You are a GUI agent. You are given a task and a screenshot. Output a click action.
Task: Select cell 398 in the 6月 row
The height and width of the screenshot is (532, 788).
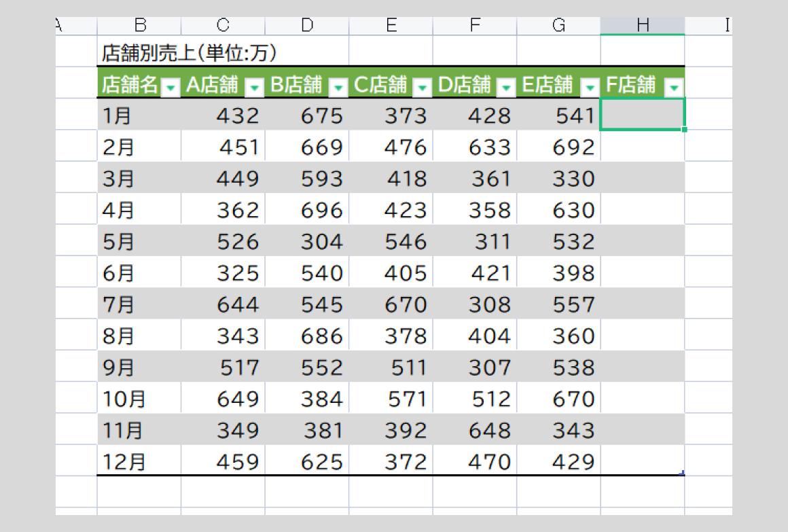tap(559, 272)
